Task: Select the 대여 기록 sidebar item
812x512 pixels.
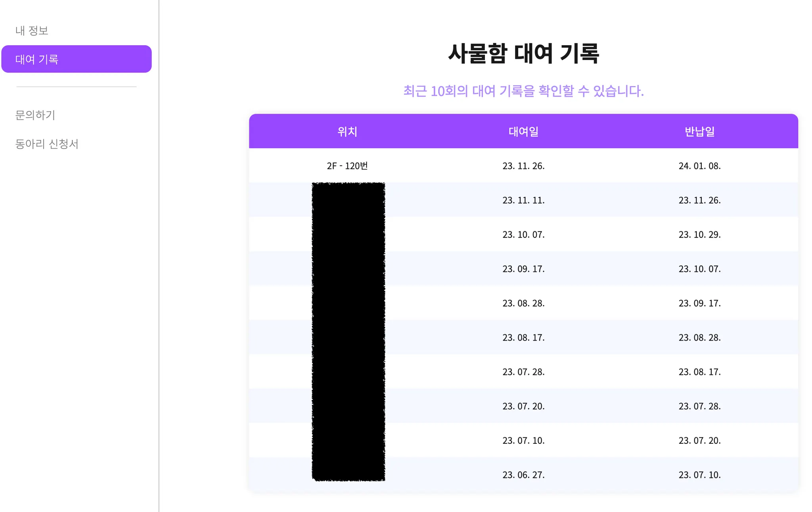Action: [x=77, y=59]
